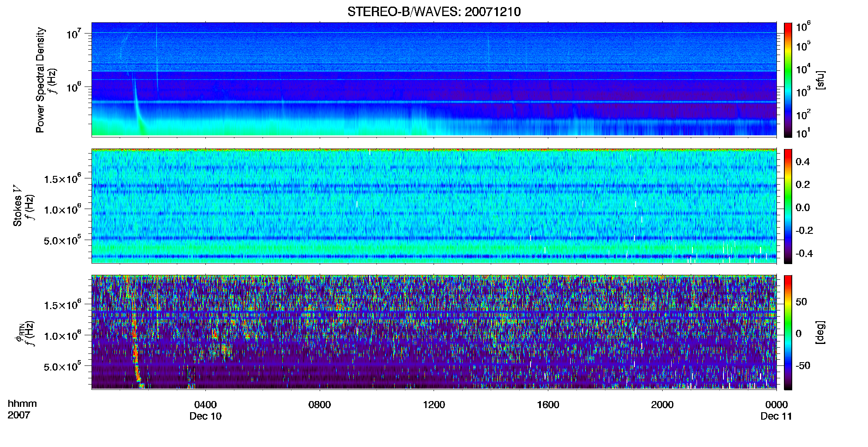Click the plot title STEREO-B/WAVES: 20071210

click(434, 12)
